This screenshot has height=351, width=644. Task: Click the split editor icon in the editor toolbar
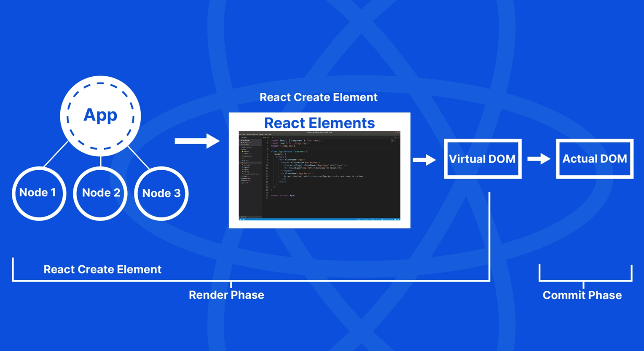coord(395,137)
